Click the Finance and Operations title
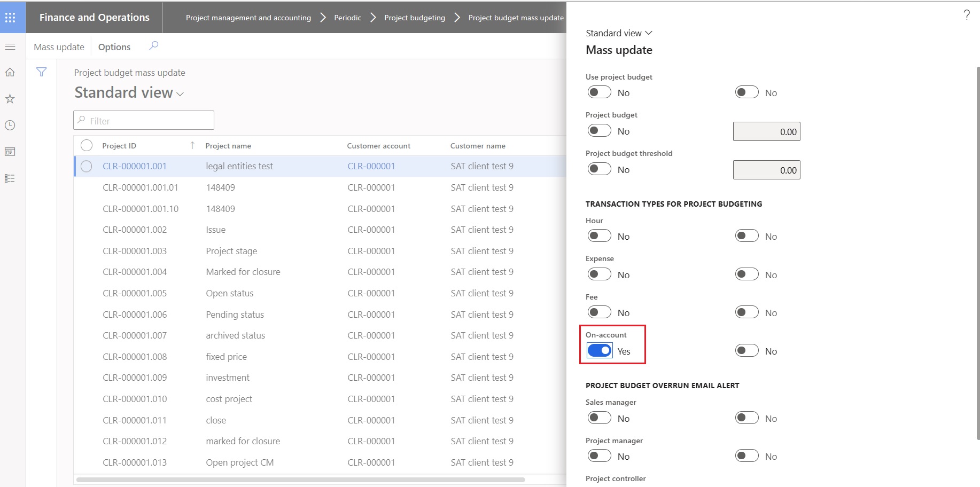The height and width of the screenshot is (487, 980). pos(95,18)
